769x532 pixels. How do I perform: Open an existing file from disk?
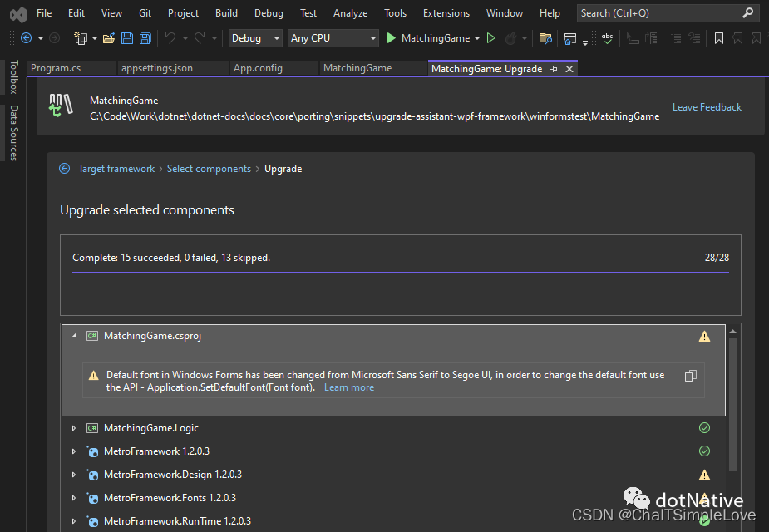coord(109,38)
